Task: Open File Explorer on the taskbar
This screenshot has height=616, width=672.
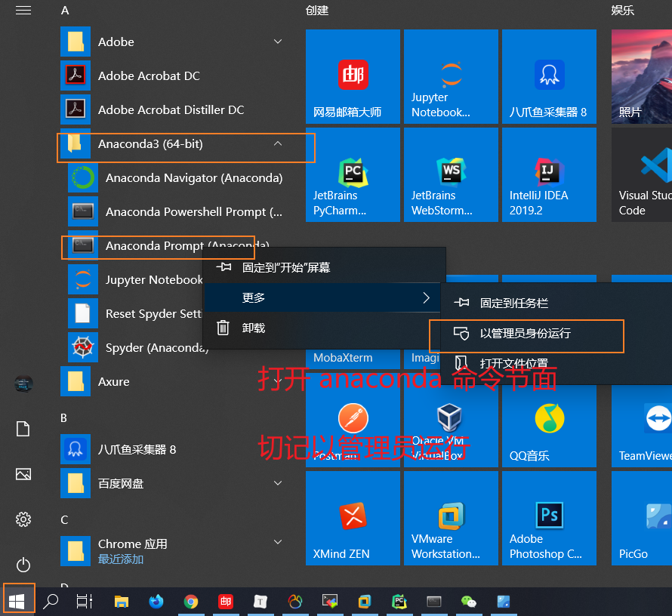Action: tap(122, 602)
